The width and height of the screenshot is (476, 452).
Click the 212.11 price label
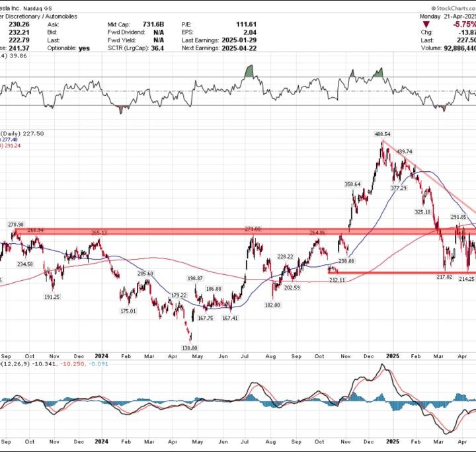coord(337,280)
